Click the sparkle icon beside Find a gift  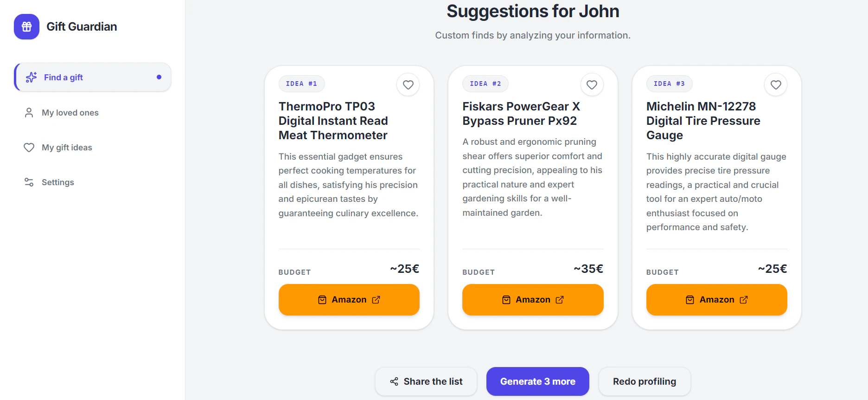31,77
